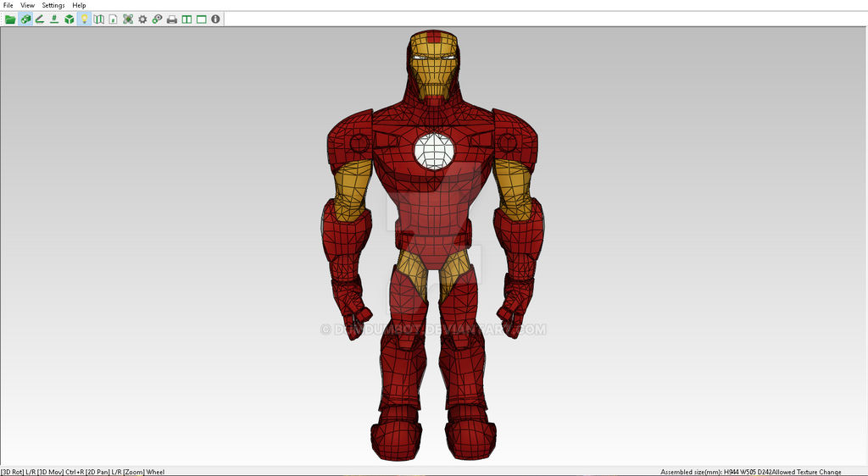Click the folded map pattern icon
The height and width of the screenshot is (476, 868).
(x=99, y=19)
